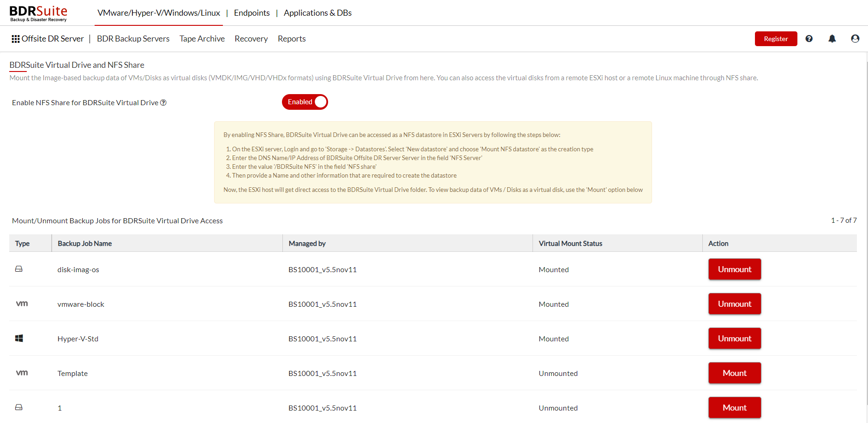
Task: Click Unmounted status in Template row
Action: 558,374
